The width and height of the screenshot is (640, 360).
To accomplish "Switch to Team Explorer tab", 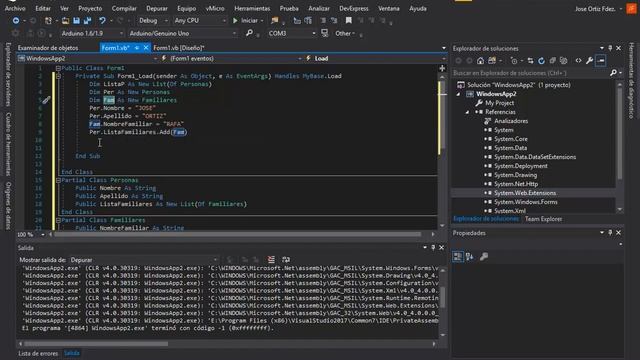I will pos(543,219).
